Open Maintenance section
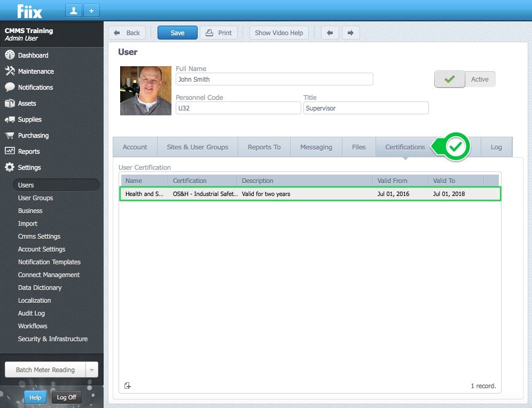This screenshot has width=532, height=408. tap(36, 71)
